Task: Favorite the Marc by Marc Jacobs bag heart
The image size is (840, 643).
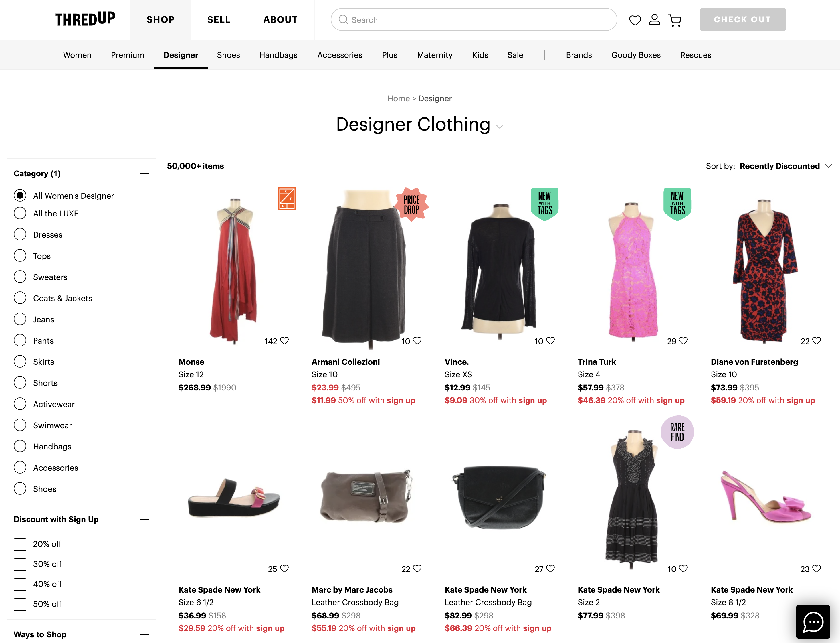Action: click(x=417, y=569)
